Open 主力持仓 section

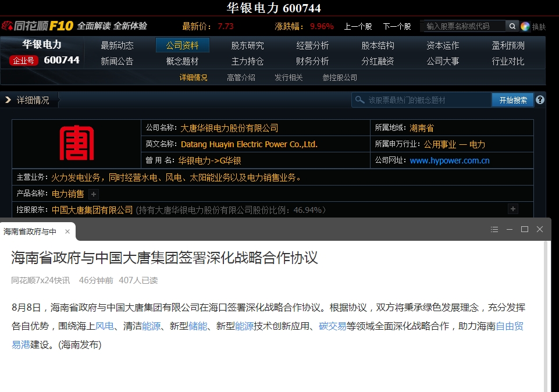pos(247,61)
